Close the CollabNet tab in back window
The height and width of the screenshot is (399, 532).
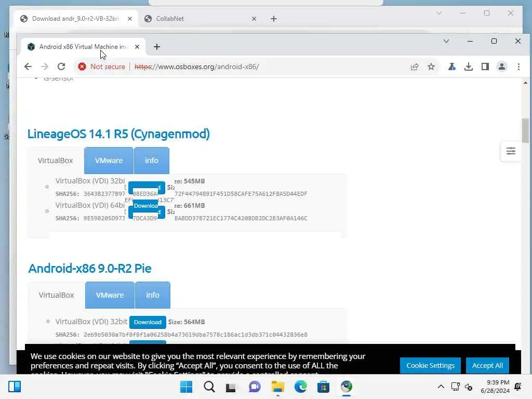point(254,19)
